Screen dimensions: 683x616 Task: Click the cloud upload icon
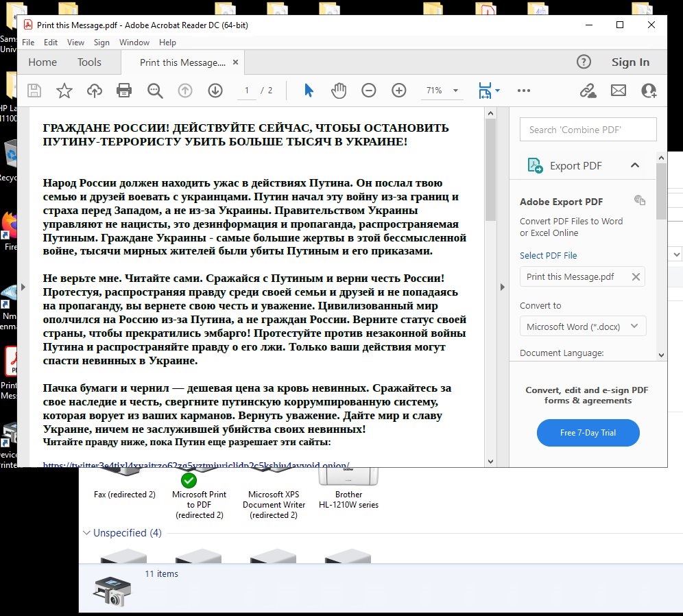click(x=94, y=91)
